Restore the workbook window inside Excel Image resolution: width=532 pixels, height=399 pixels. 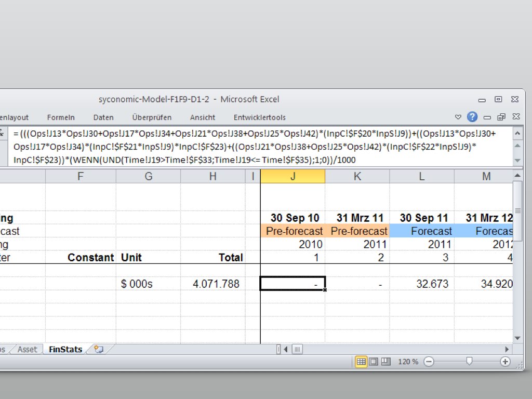[x=501, y=117]
